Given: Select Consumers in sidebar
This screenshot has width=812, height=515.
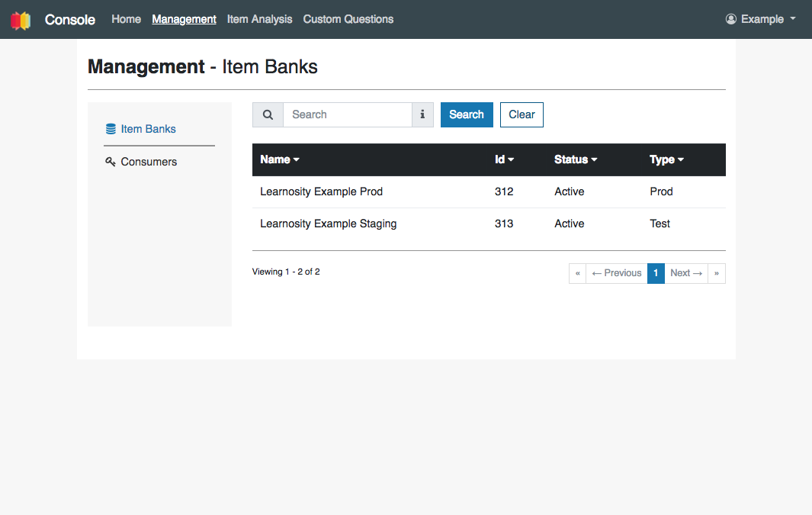Looking at the screenshot, I should (x=149, y=162).
